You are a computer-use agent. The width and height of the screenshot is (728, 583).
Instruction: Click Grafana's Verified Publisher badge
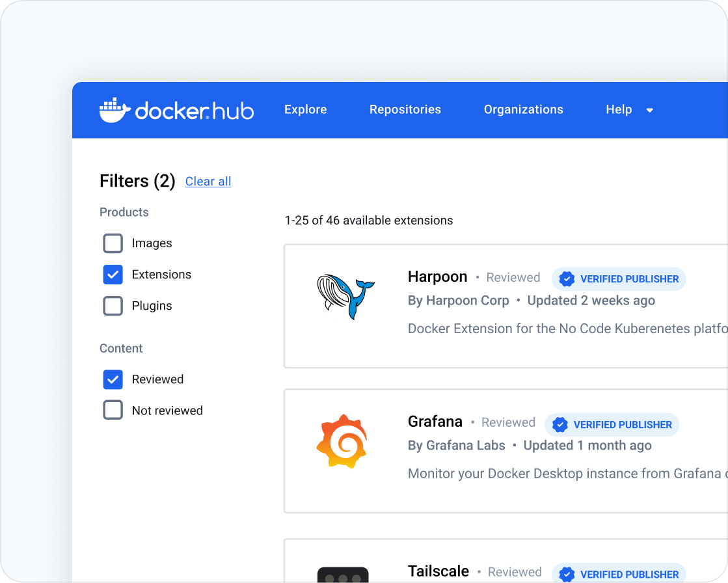tap(612, 424)
